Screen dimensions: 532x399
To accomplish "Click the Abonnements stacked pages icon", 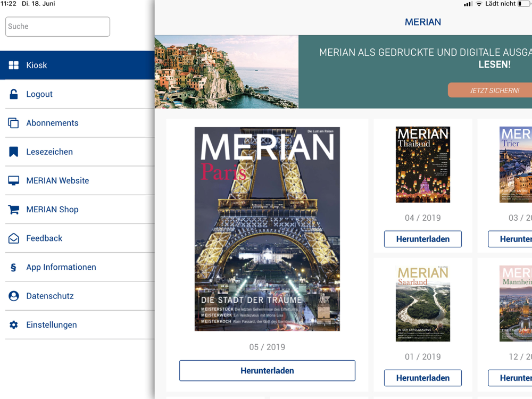I will click(x=14, y=123).
